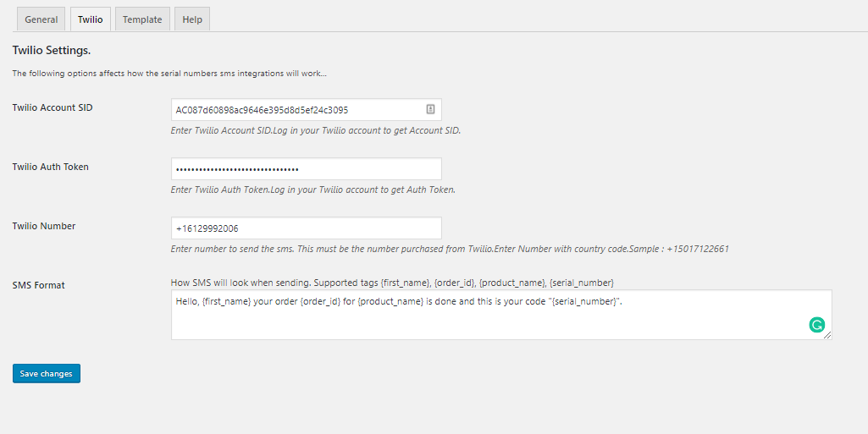This screenshot has width=868, height=434.
Task: Focus the Twilio Account SID input field
Action: (306, 109)
